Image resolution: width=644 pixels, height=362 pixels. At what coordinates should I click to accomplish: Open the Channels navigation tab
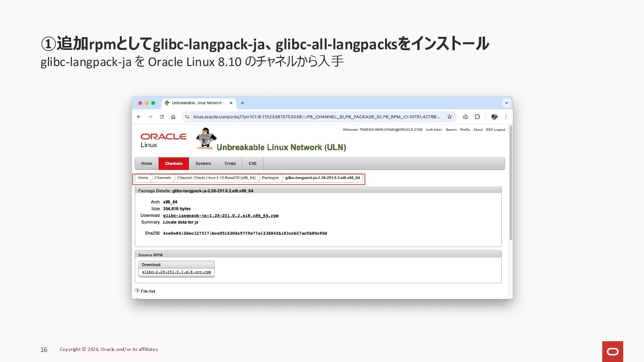coord(173,164)
